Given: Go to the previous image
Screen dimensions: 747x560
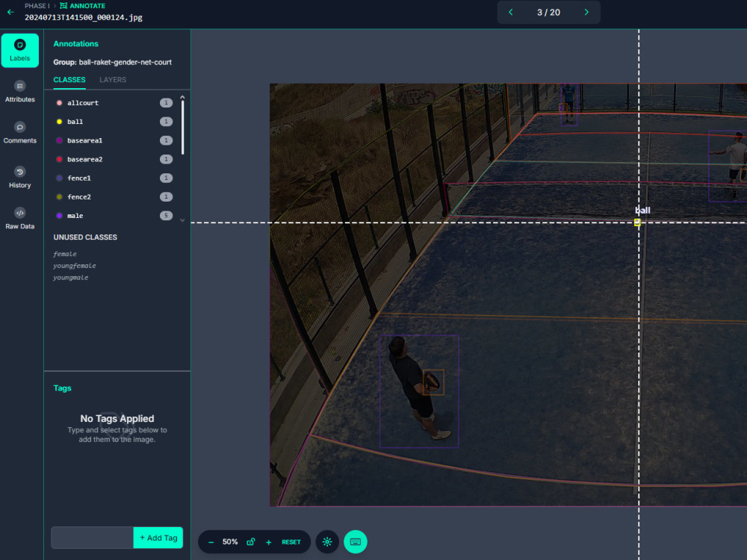Looking at the screenshot, I should coord(511,13).
